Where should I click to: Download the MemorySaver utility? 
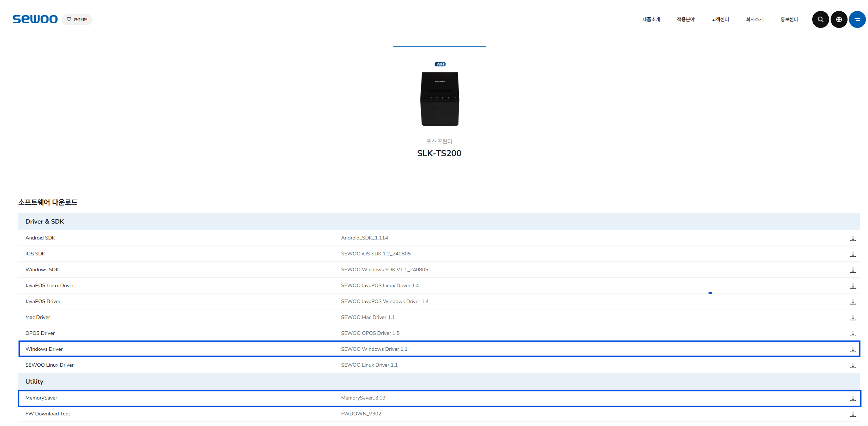click(x=852, y=398)
